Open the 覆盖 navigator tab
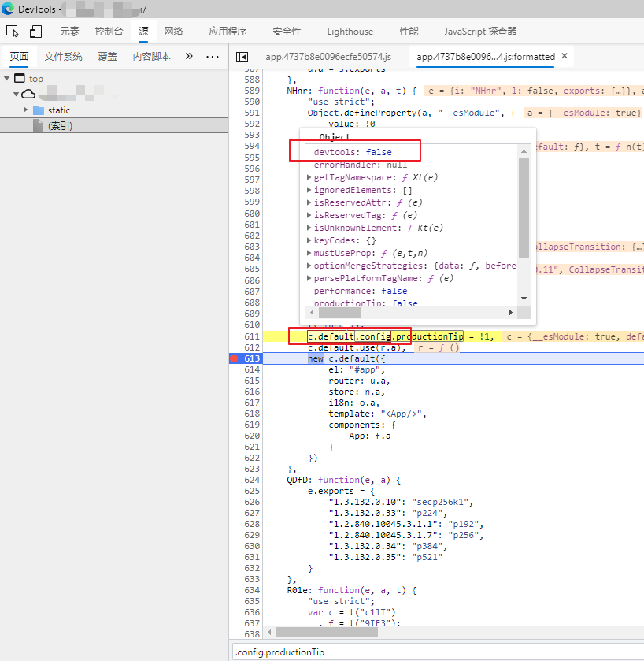 (107, 57)
